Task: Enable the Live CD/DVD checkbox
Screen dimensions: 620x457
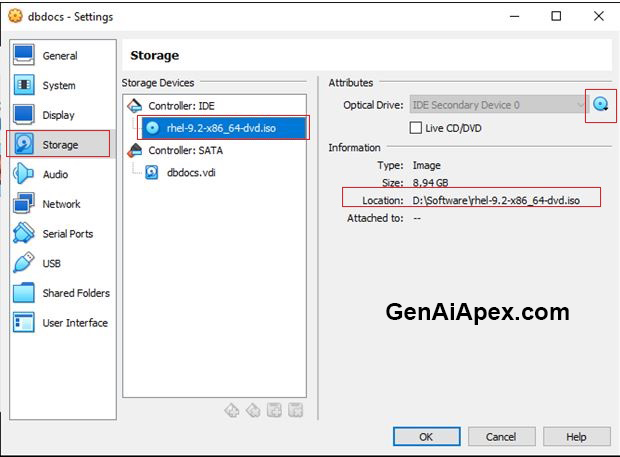Action: (x=416, y=128)
